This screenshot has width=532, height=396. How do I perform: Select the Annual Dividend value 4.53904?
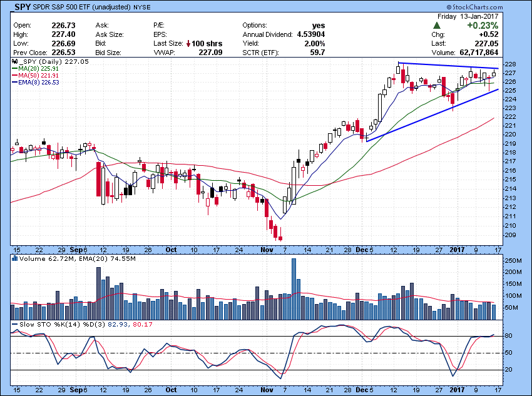tap(311, 34)
